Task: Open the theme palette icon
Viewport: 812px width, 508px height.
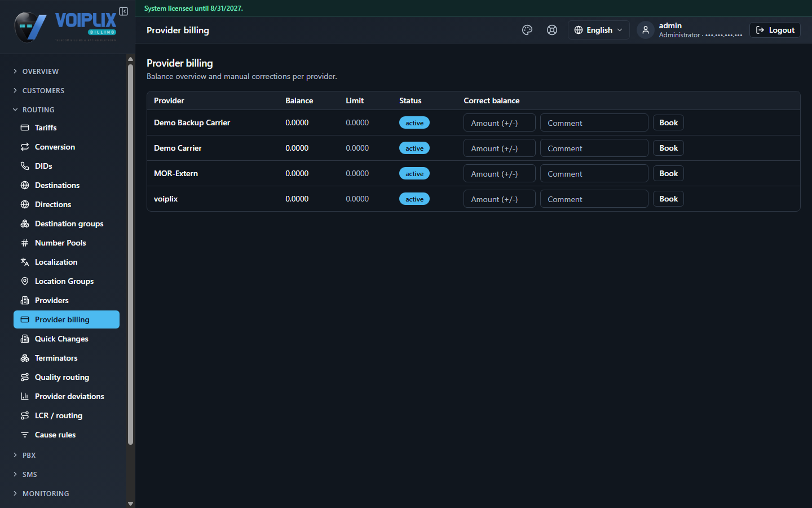Action: coord(527,30)
